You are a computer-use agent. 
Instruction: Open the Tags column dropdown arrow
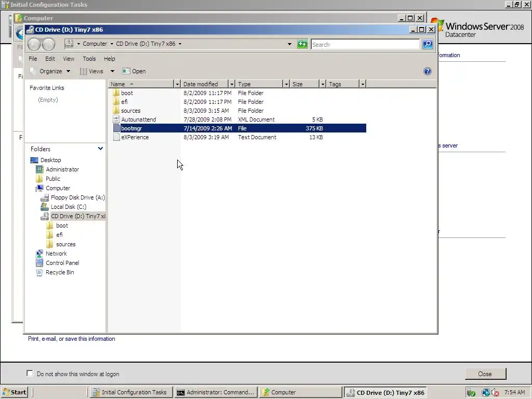coord(363,84)
